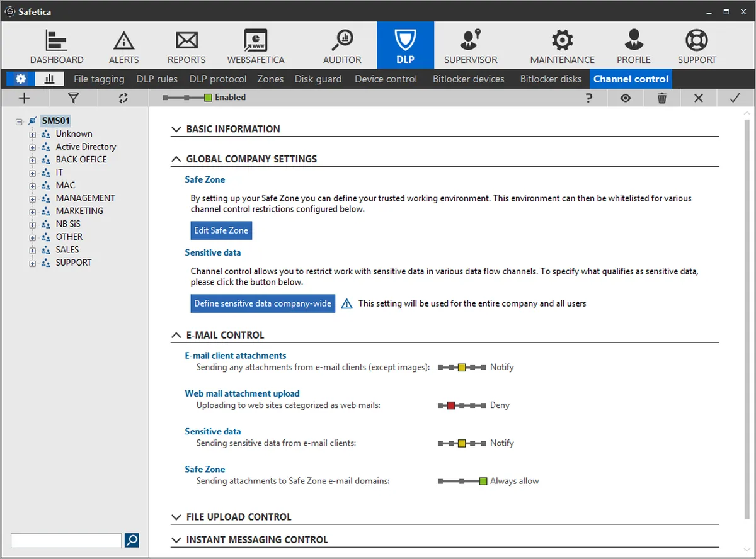
Task: Select the SUPPORT group in tree
Action: 74,263
